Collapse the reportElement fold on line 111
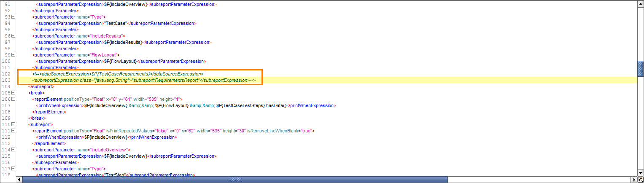644x183 pixels. pos(13,131)
